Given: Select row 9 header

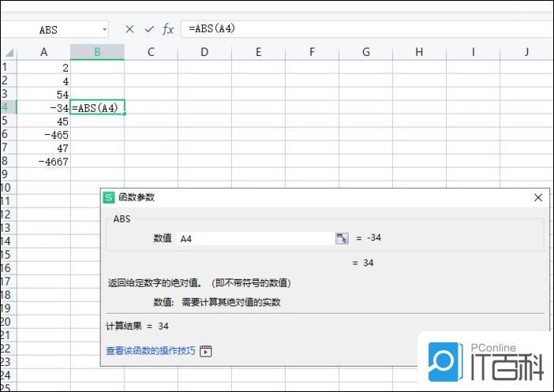Looking at the screenshot, I should pos(9,174).
